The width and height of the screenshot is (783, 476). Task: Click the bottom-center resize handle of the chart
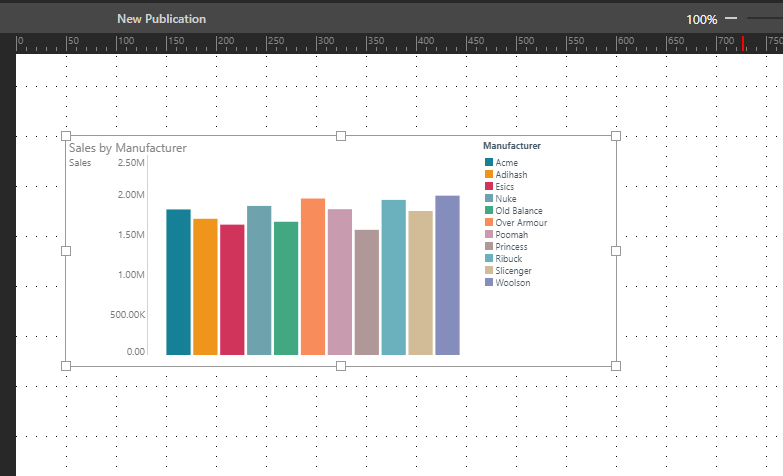coord(341,366)
